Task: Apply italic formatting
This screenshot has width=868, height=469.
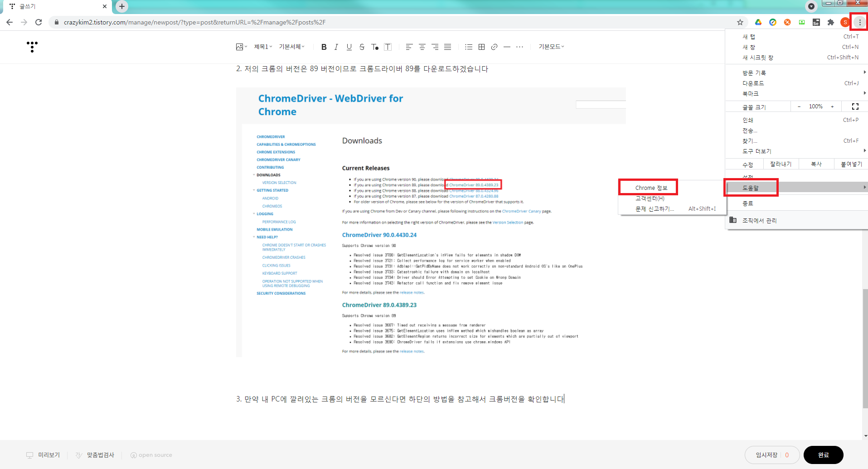Action: tap(336, 47)
